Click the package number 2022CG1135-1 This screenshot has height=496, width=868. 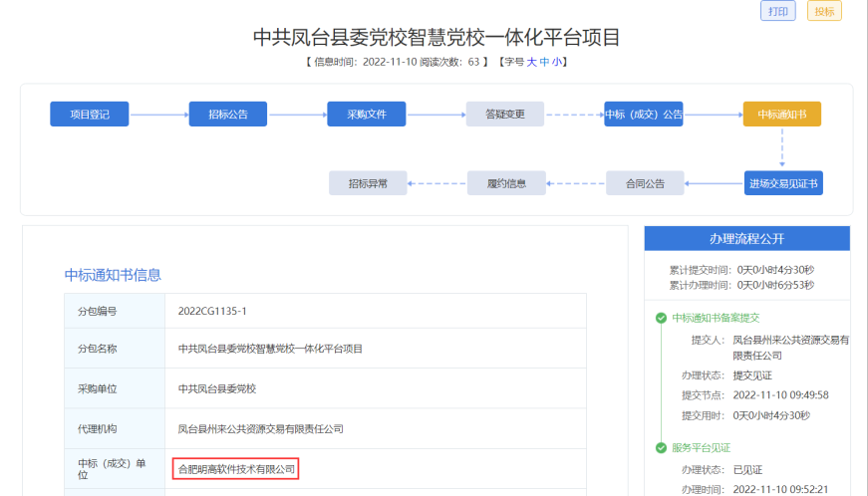click(x=212, y=312)
